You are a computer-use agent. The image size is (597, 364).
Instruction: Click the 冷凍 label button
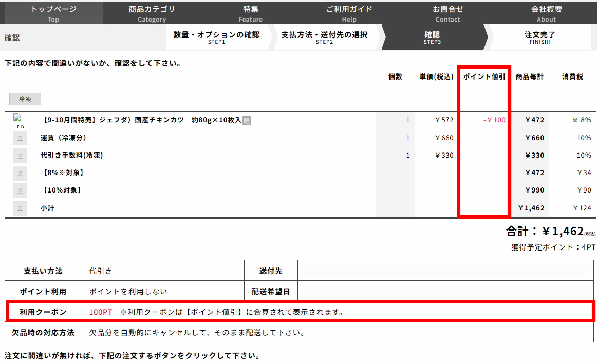tap(25, 99)
